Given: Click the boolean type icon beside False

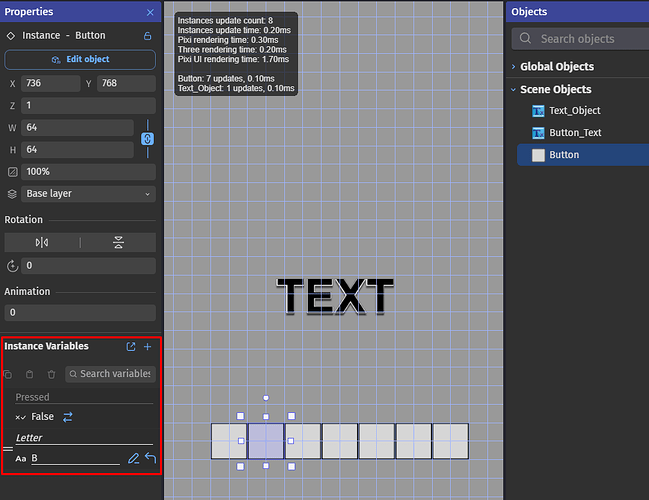Looking at the screenshot, I should click(x=21, y=417).
